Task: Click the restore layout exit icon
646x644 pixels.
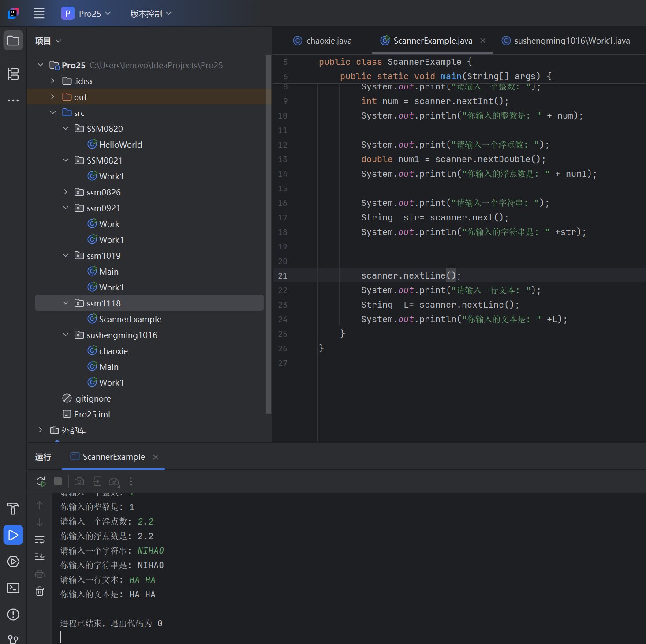Action: (x=97, y=481)
